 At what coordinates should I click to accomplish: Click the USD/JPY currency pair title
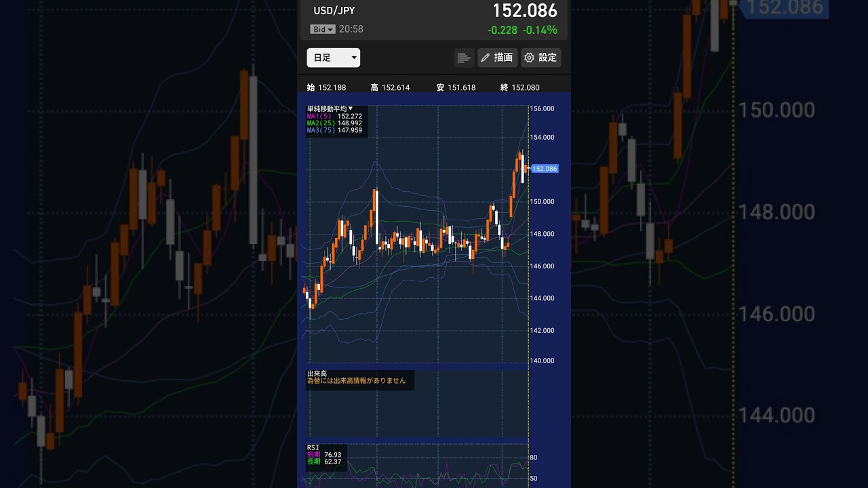(x=334, y=10)
